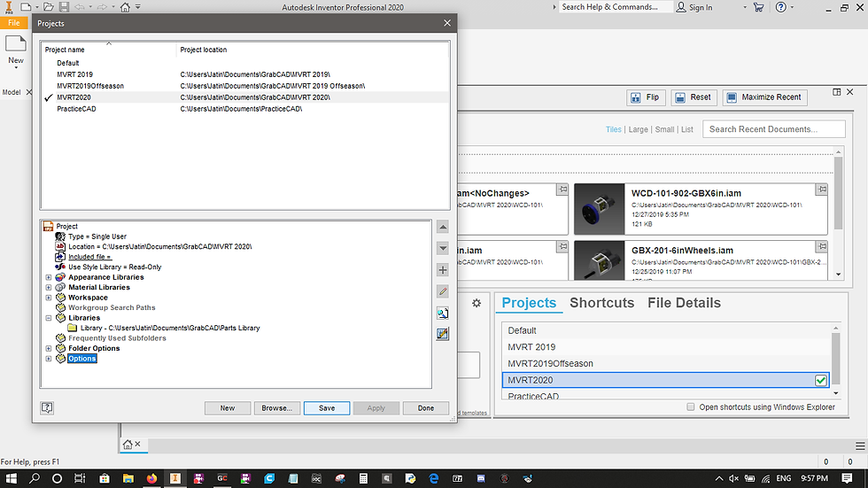The image size is (868, 488).
Task: Click the Reset button in home panel
Action: tap(694, 97)
